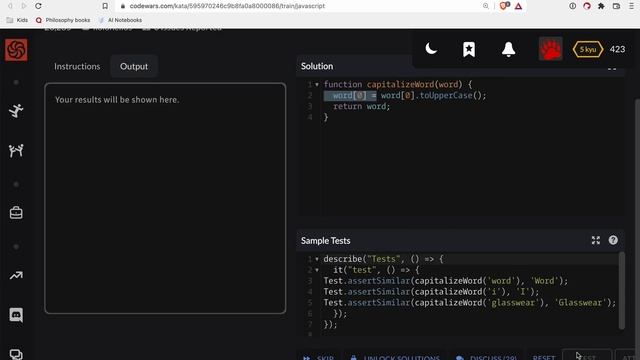The height and width of the screenshot is (360, 640).
Task: Open the discussions speech bubble sidebar icon
Action: (x=16, y=354)
